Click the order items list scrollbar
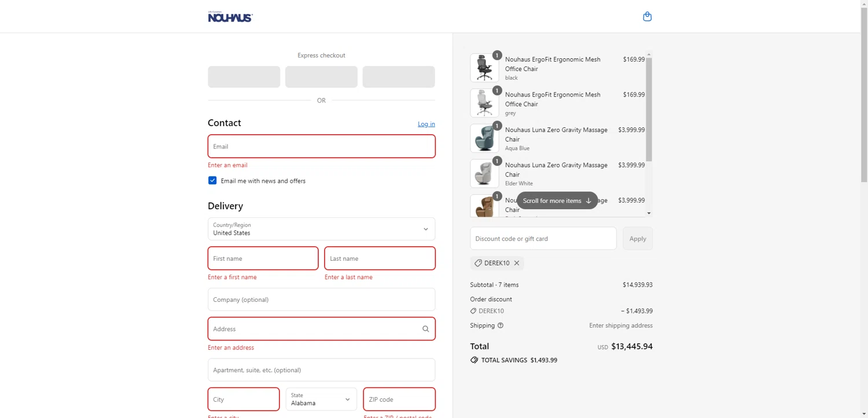 649,109
